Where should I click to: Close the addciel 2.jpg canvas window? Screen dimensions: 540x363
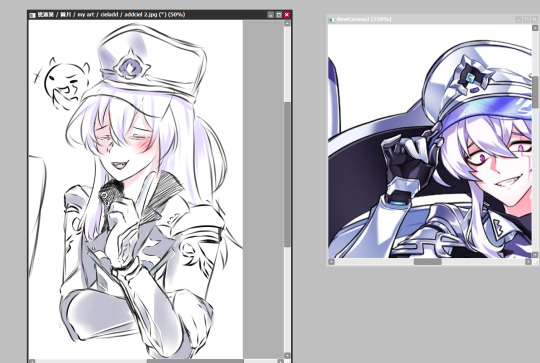tap(287, 15)
